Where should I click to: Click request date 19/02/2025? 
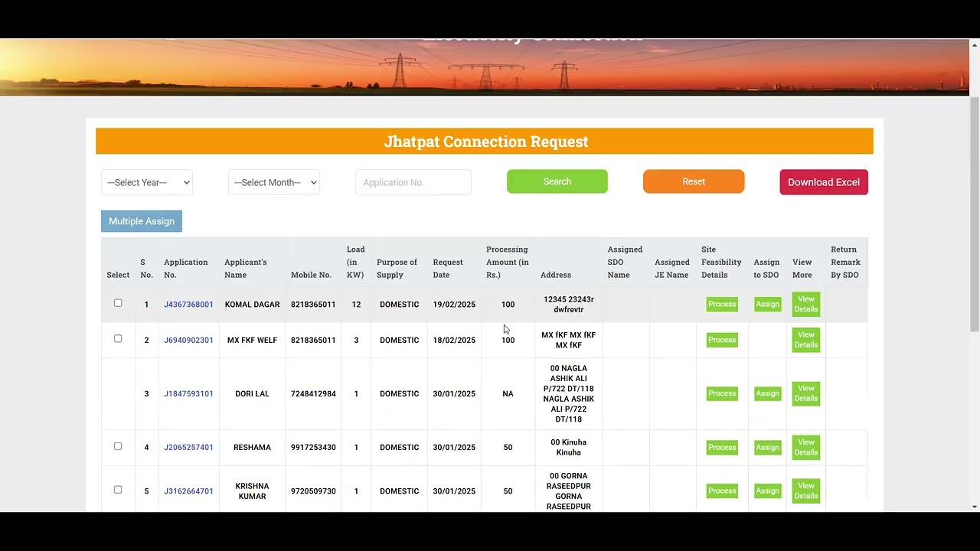454,305
